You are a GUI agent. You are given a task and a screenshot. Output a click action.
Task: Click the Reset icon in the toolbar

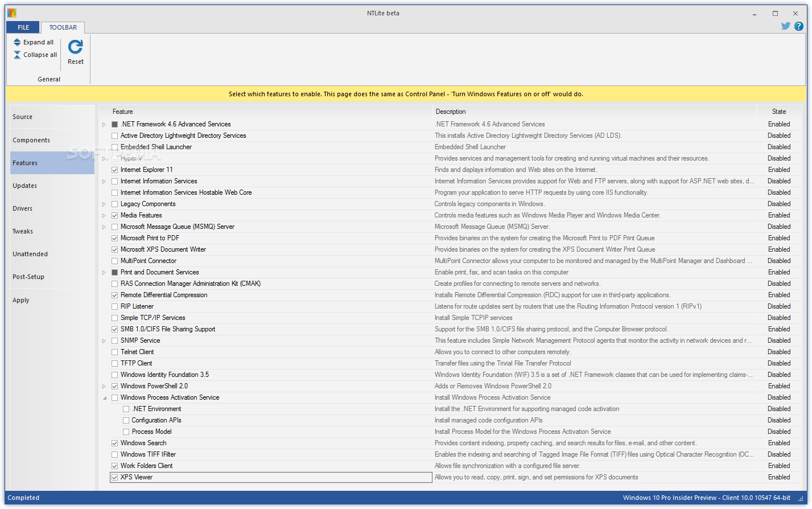click(75, 47)
